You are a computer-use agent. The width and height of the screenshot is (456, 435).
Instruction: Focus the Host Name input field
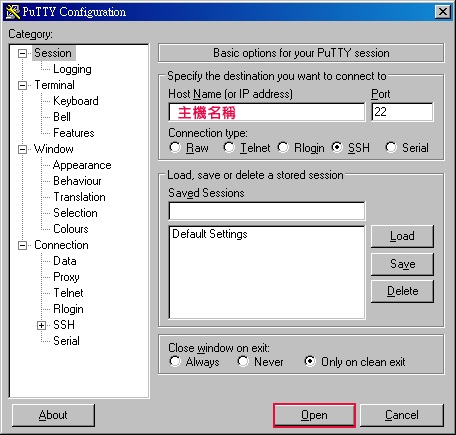click(267, 112)
